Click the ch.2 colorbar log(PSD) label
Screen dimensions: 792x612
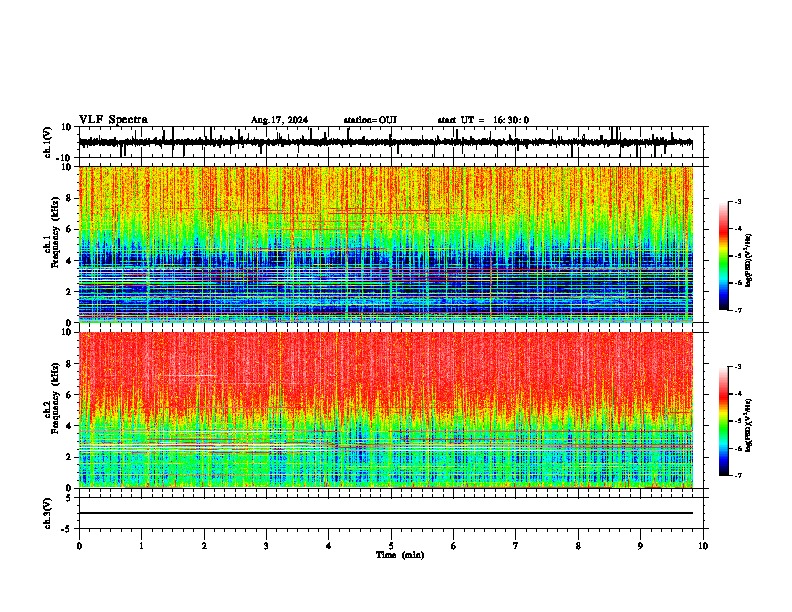click(749, 423)
